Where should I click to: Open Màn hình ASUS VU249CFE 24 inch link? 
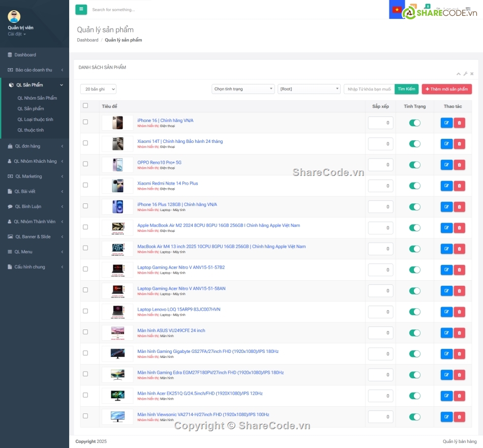point(171,331)
